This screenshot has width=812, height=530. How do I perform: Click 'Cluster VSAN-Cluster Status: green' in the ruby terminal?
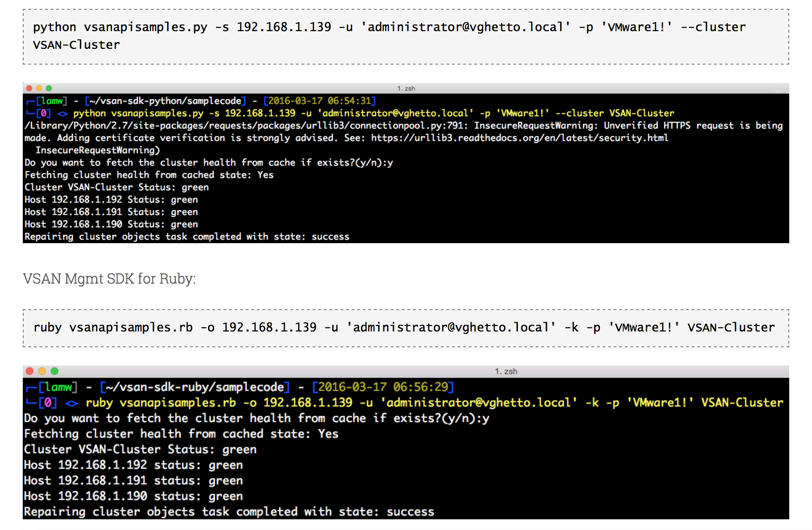pyautogui.click(x=140, y=450)
